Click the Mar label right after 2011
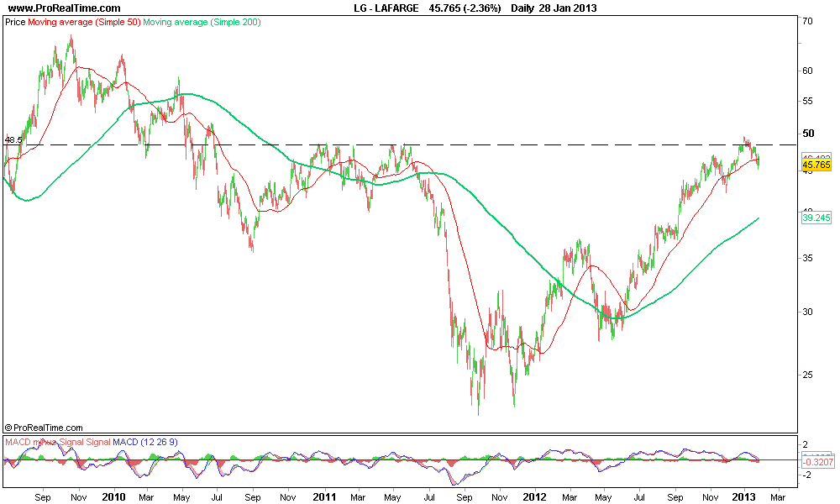 (358, 497)
